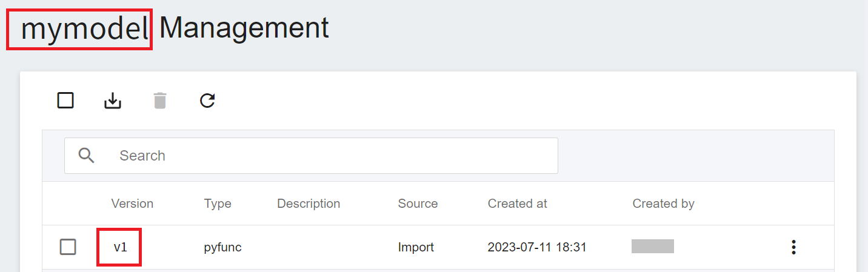Screen dimensions: 868x272
Task: Sort by Created at column header
Action: [518, 204]
